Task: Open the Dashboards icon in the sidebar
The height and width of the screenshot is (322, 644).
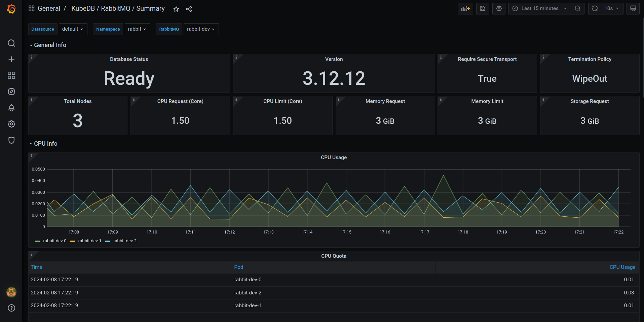Action: click(x=11, y=75)
